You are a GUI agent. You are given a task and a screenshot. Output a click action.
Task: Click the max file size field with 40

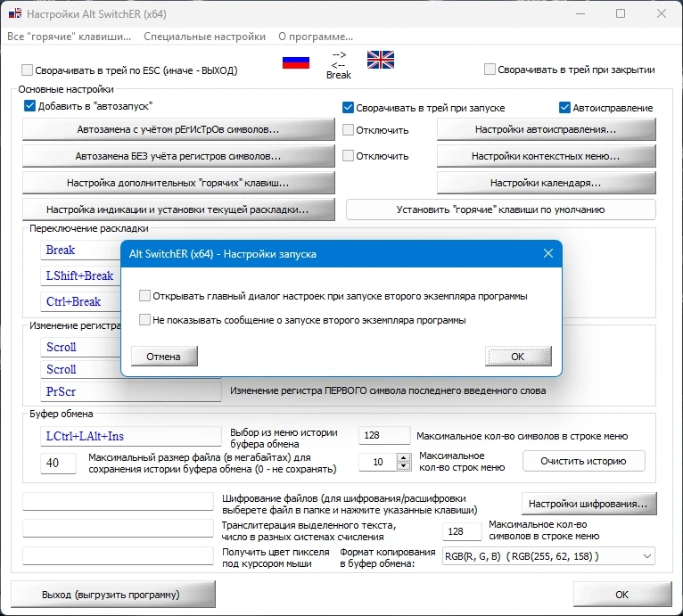[x=58, y=463]
